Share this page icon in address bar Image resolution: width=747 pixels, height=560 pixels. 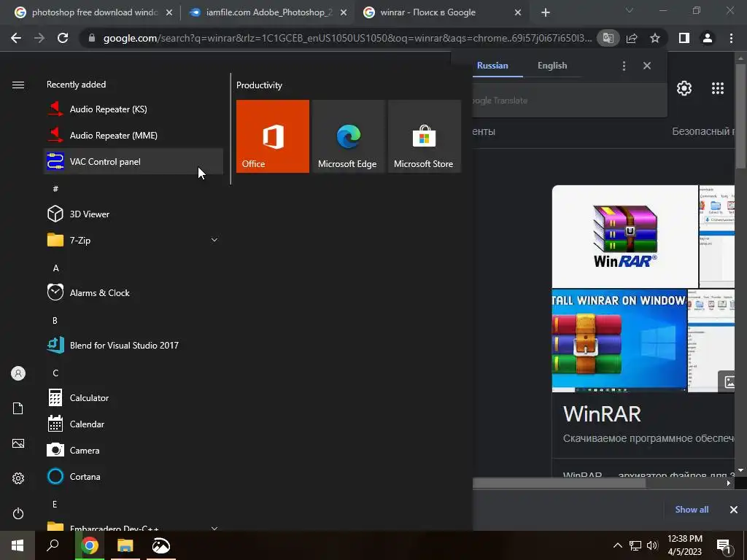point(632,38)
